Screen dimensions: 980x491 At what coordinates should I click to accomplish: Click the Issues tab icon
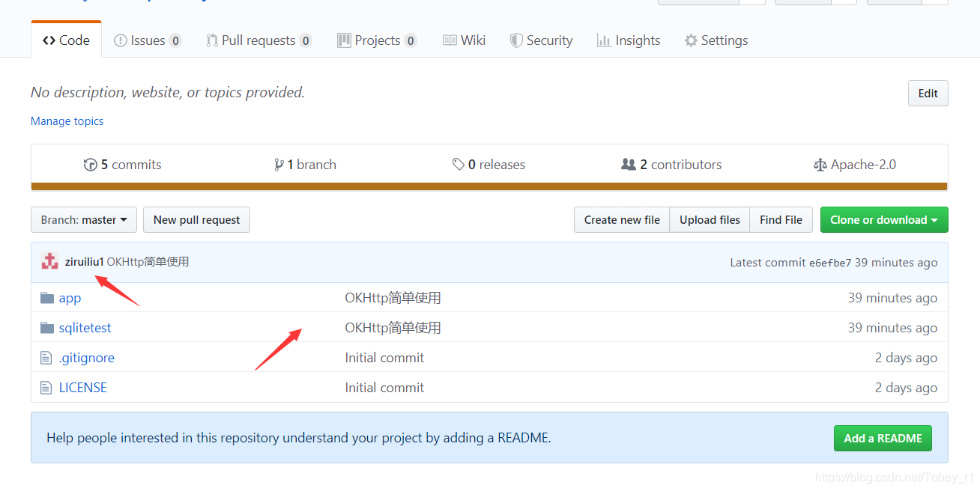click(120, 40)
